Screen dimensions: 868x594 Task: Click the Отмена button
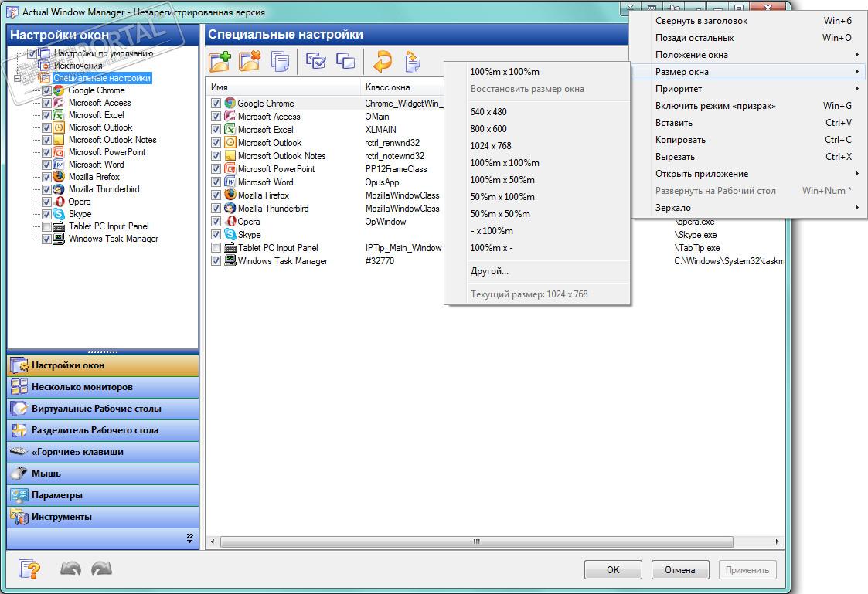coord(679,569)
